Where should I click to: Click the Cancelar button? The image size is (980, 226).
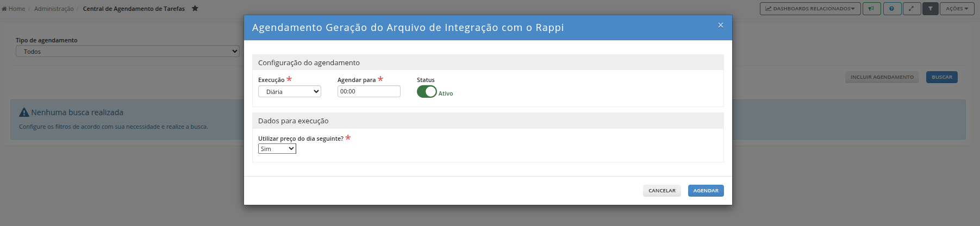(x=662, y=191)
